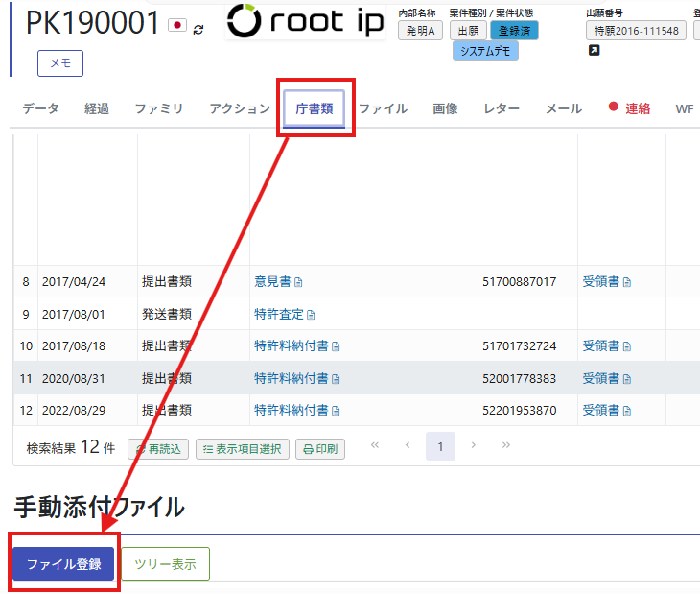The height and width of the screenshot is (594, 700).
Task: Click the メモ button
Action: point(60,63)
